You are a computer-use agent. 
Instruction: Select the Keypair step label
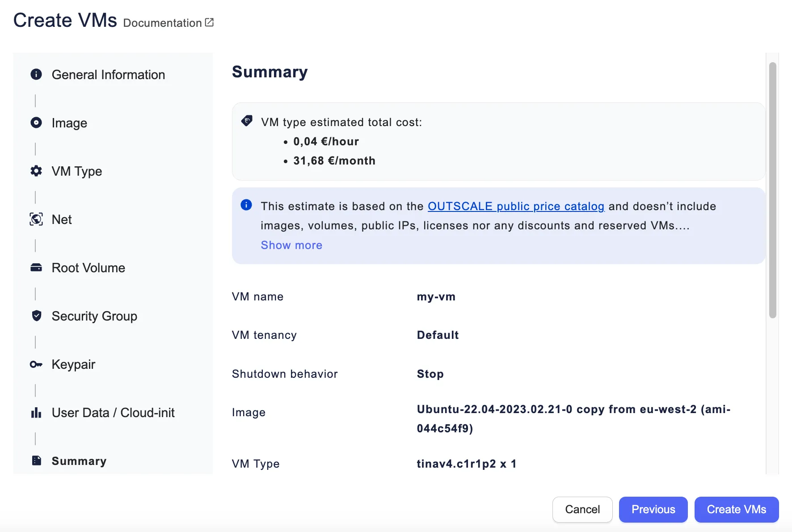click(x=73, y=364)
